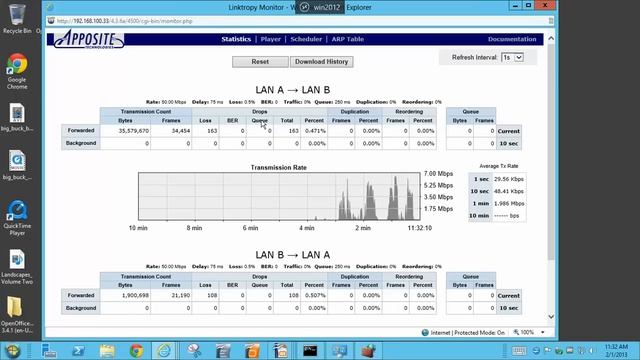Click the Download History button
The height and width of the screenshot is (360, 640).
(322, 62)
